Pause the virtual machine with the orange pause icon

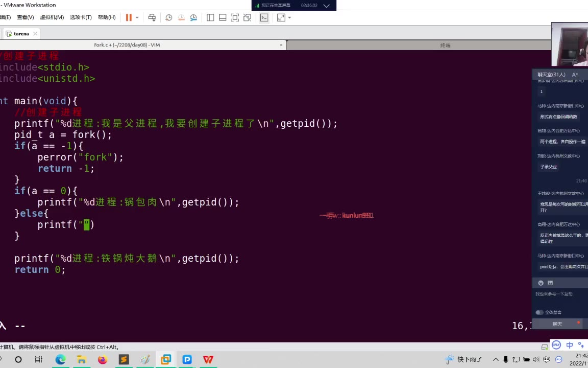(129, 17)
